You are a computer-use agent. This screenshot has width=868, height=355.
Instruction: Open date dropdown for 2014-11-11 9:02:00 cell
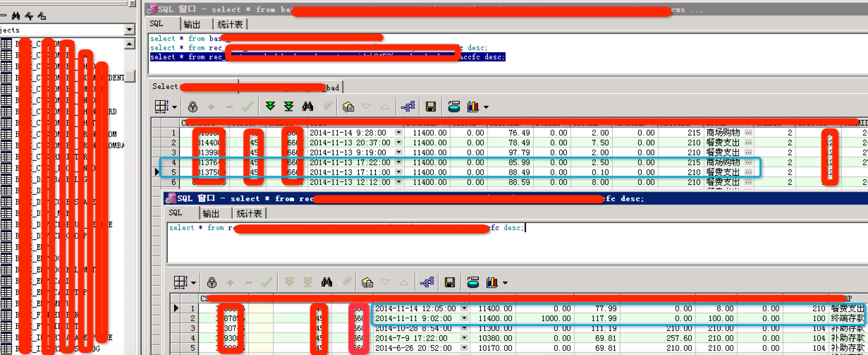[x=464, y=318]
